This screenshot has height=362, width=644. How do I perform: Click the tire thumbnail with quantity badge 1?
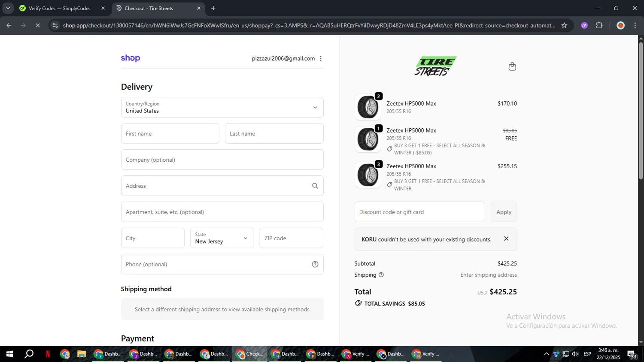click(368, 139)
